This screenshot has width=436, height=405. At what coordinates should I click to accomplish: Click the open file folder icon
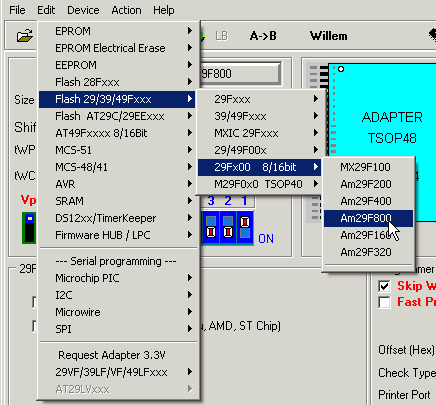click(25, 36)
